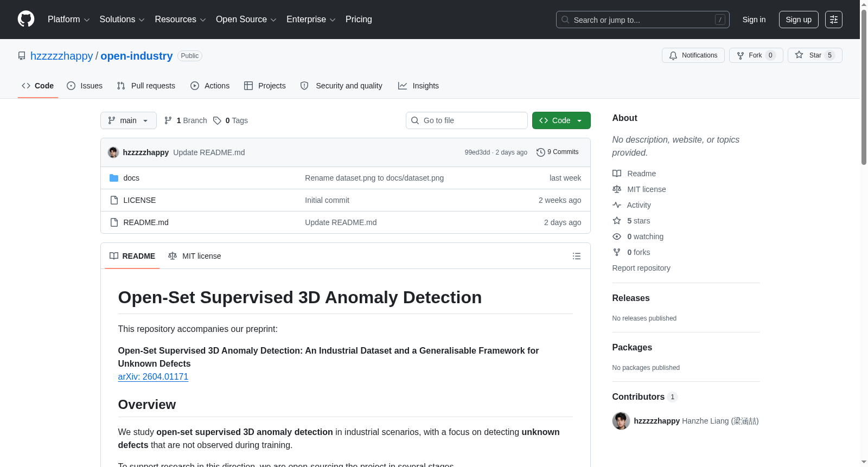Open the LICENSE file
Screen dimensions: 868x467
point(139,200)
